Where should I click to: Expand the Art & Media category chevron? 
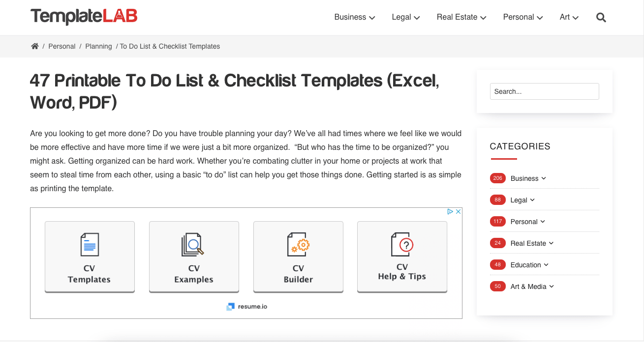coord(552,286)
